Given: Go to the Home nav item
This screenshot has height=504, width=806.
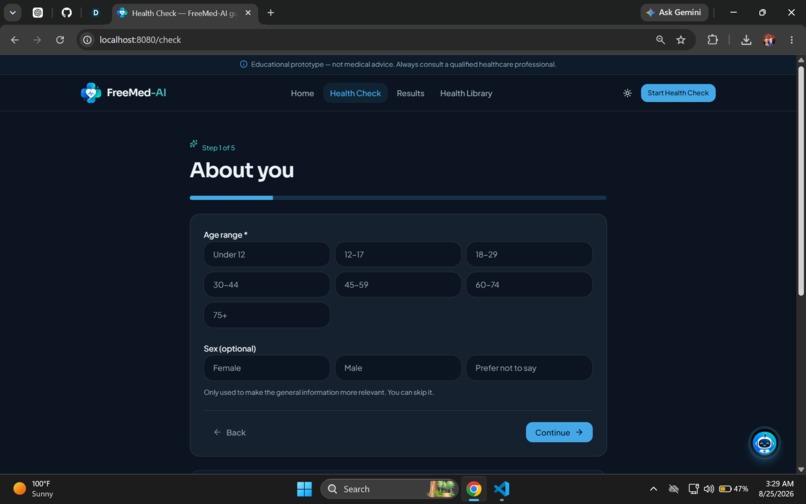Looking at the screenshot, I should pyautogui.click(x=302, y=93).
